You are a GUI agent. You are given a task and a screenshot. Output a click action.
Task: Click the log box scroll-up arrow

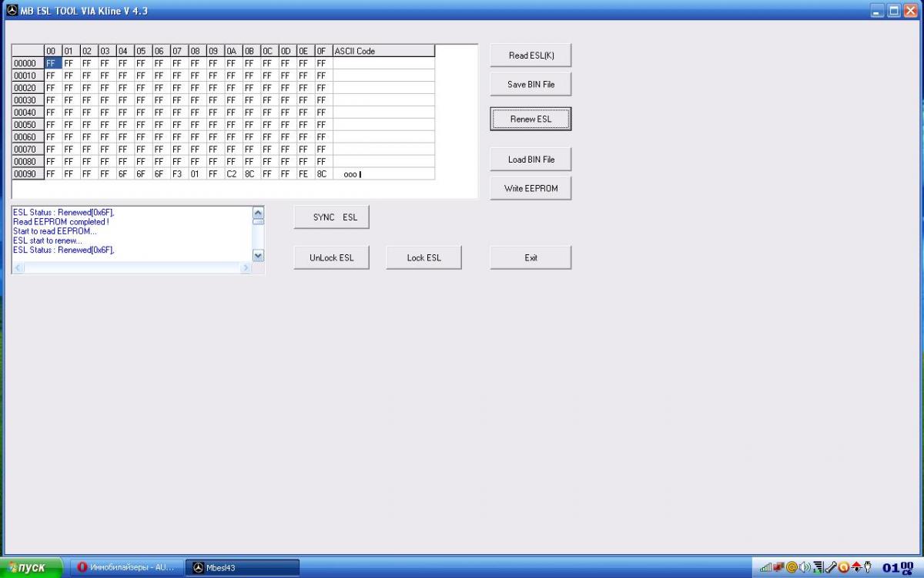(258, 212)
